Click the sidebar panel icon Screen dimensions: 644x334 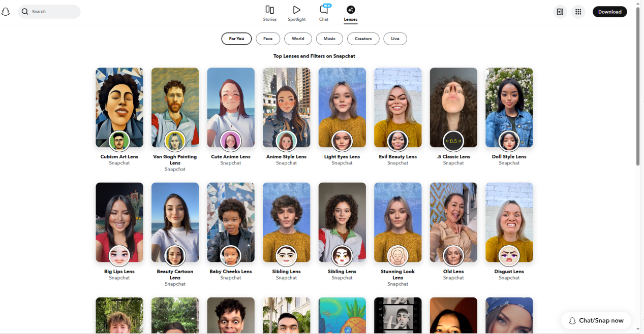coord(560,12)
